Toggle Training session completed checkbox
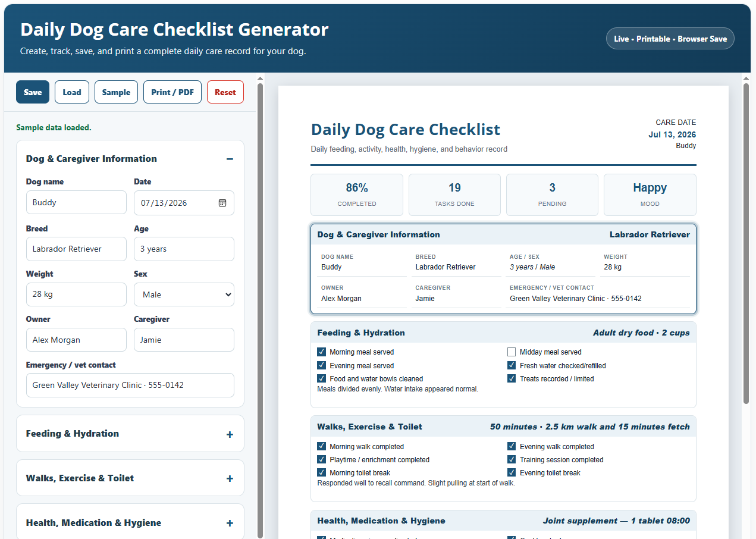Viewport: 756px width, 539px height. pyautogui.click(x=512, y=459)
